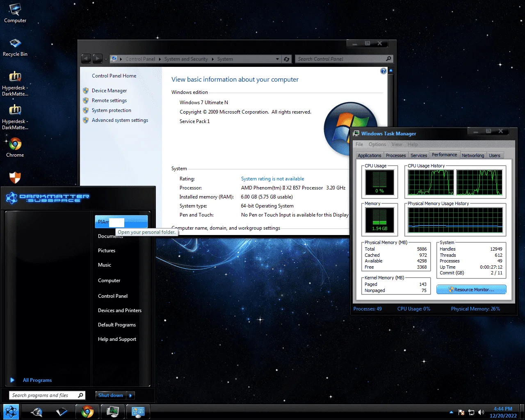
Task: Open Control Panel Home link
Action: click(x=114, y=76)
